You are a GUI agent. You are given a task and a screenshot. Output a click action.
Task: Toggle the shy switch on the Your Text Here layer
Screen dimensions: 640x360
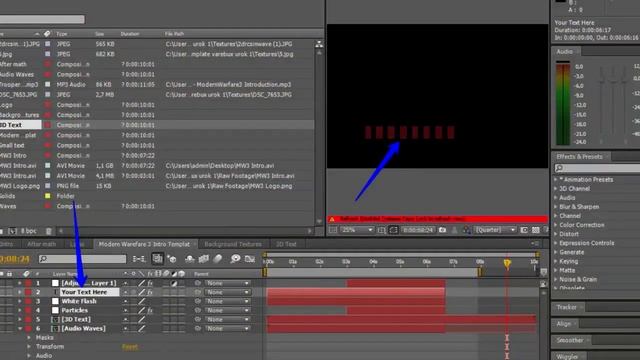point(125,292)
